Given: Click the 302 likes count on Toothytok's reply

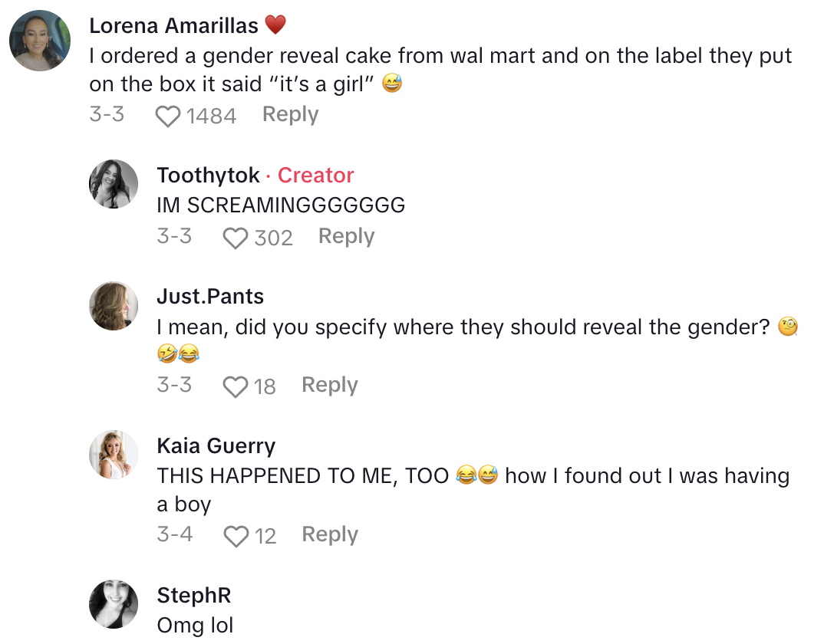Looking at the screenshot, I should tap(274, 238).
